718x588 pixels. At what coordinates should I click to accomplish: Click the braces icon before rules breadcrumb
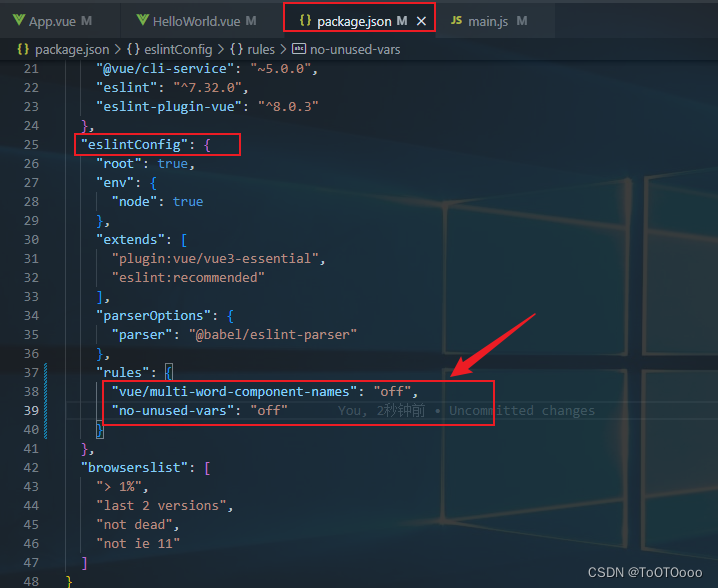click(x=236, y=49)
